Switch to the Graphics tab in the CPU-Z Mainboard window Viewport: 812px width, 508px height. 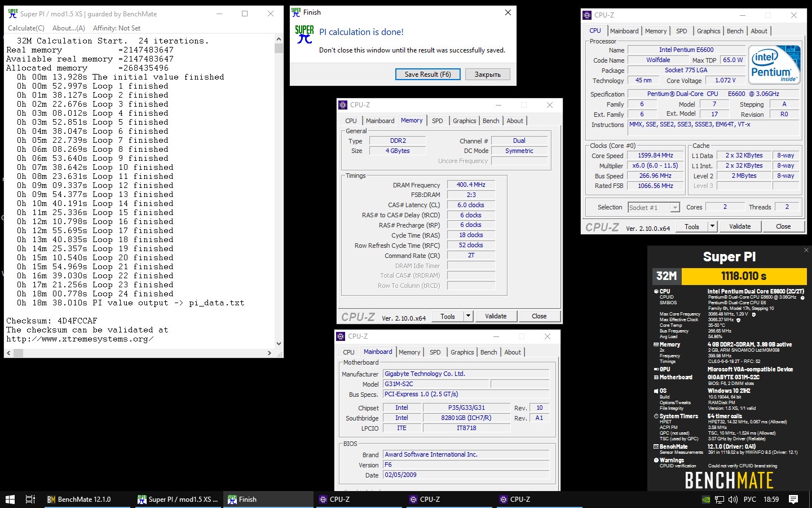(462, 352)
